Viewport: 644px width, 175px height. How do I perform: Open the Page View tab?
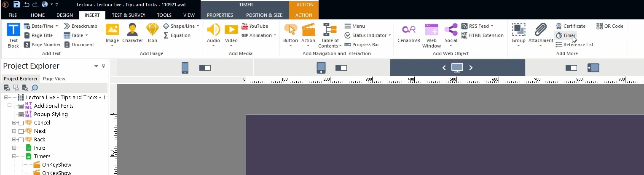54,79
